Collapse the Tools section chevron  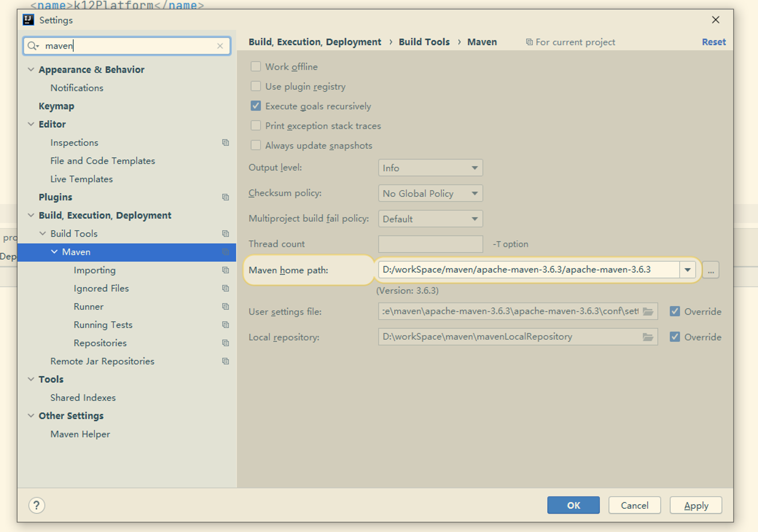coord(31,379)
